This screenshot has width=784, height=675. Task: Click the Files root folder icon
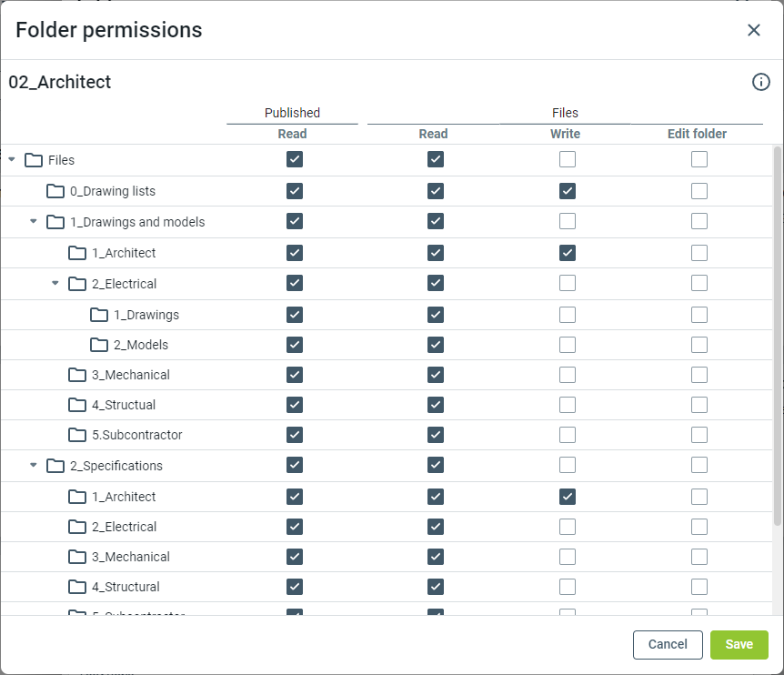click(x=34, y=160)
